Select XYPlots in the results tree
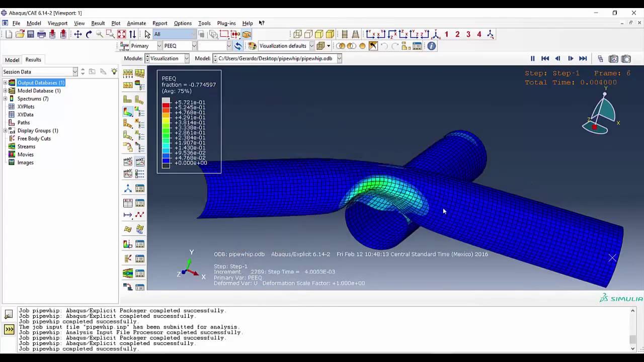Viewport: 644px width, 362px height. coord(26,107)
